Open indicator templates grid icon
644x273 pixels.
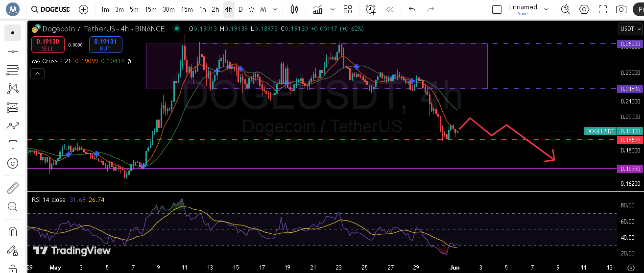pyautogui.click(x=348, y=9)
